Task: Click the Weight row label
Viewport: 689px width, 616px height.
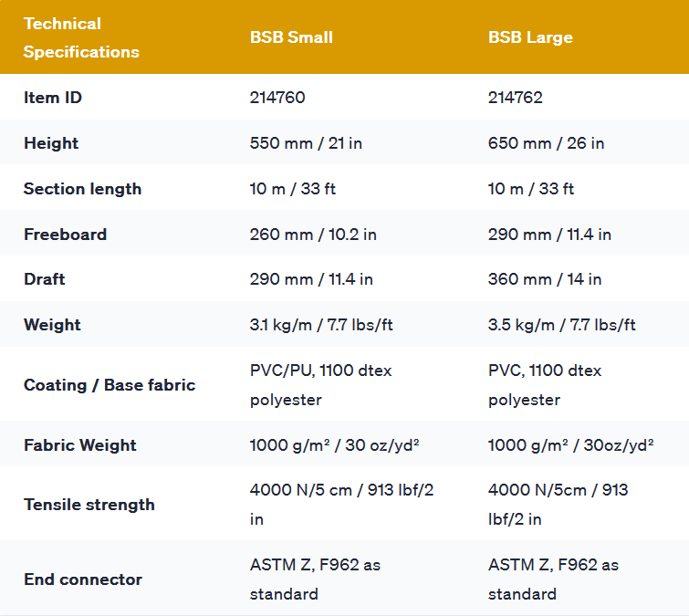Action: [x=52, y=325]
